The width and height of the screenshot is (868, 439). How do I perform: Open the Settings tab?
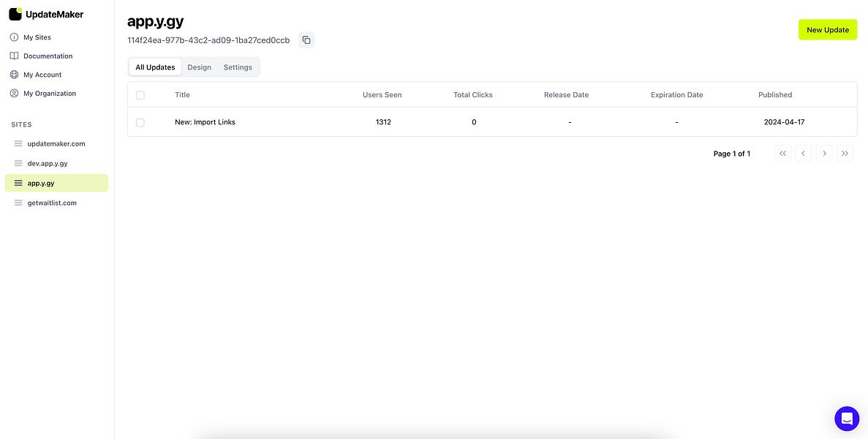(238, 67)
